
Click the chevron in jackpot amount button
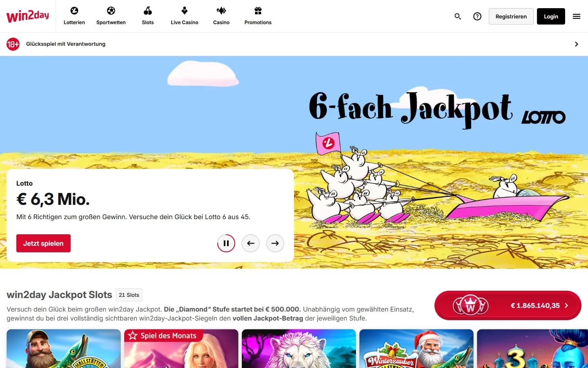(566, 305)
